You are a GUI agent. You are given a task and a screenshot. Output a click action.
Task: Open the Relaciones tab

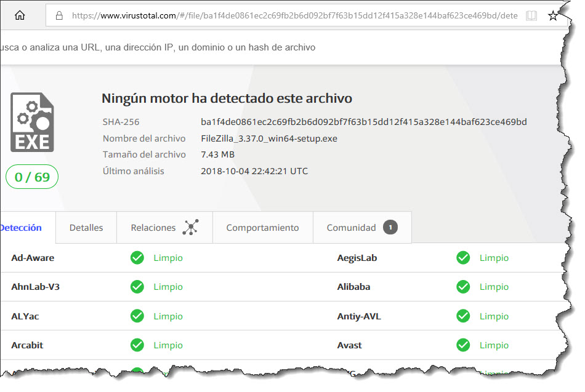pos(164,228)
